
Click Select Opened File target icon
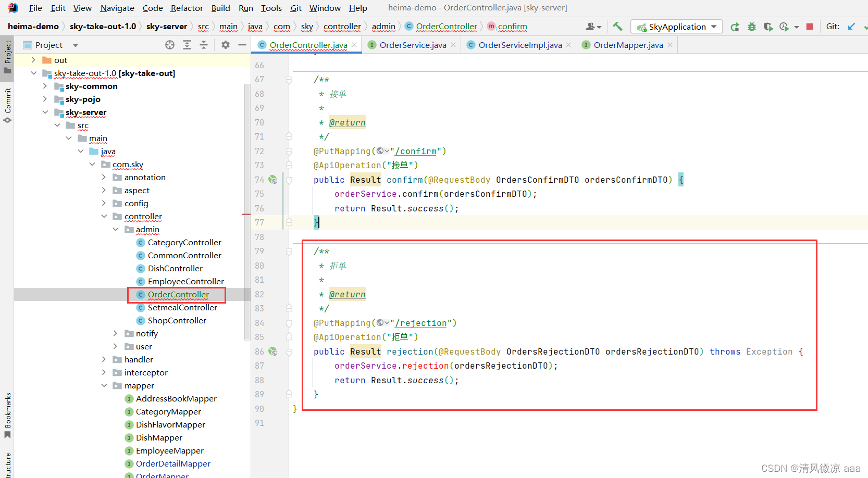point(170,45)
